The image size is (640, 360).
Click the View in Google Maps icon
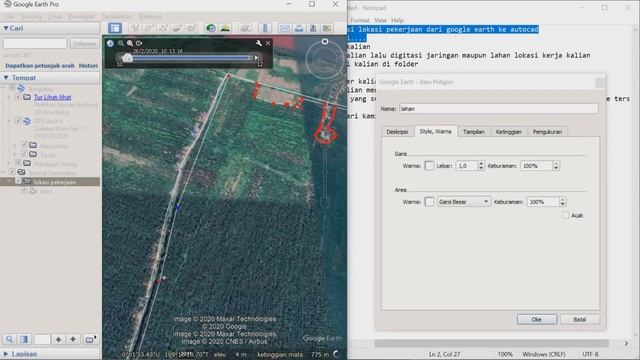327,28
